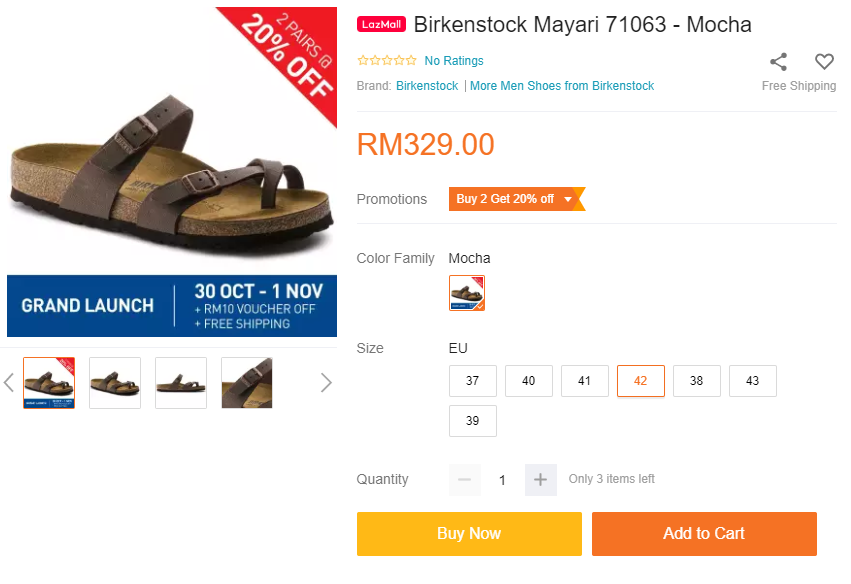The image size is (851, 584).
Task: Add product to wishlist with heart icon
Action: [824, 61]
